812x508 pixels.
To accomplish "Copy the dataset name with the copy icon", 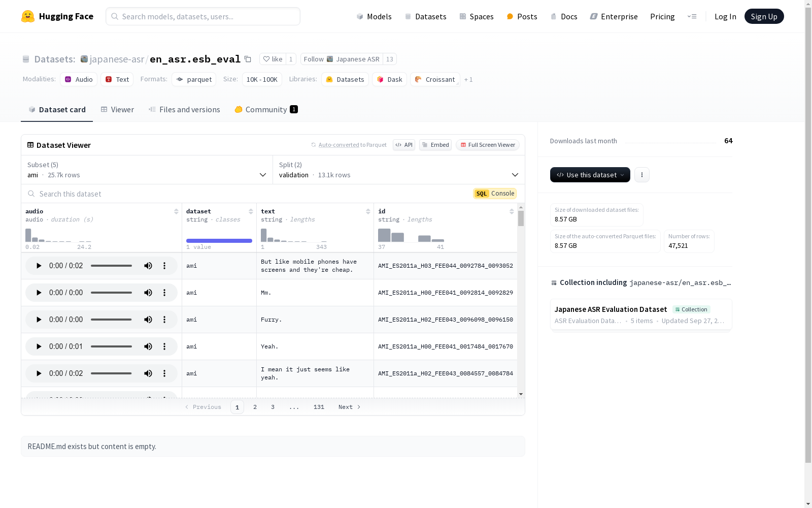I will pyautogui.click(x=248, y=59).
